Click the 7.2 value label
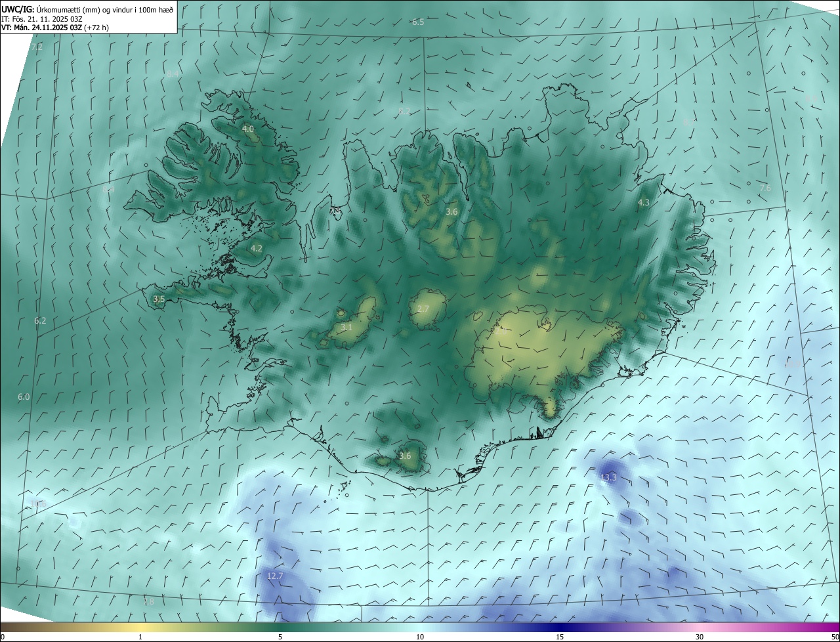 click(37, 47)
